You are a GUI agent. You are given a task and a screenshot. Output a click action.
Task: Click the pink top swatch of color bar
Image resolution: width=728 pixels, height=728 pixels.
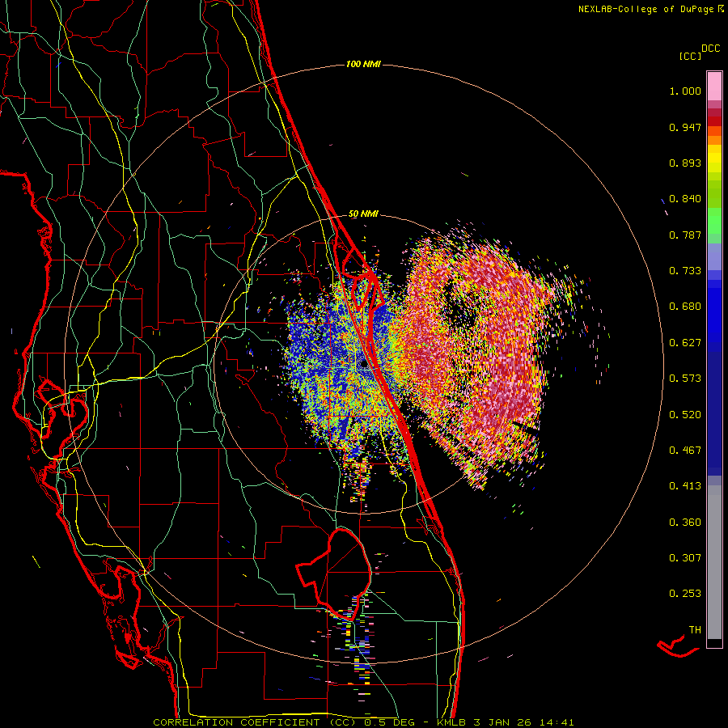[714, 86]
